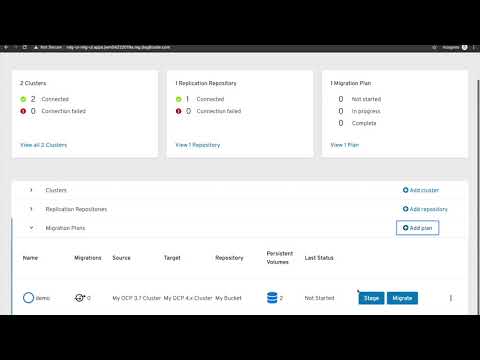
Task: Collapse the Migration Plans section
Action: [x=31, y=228]
